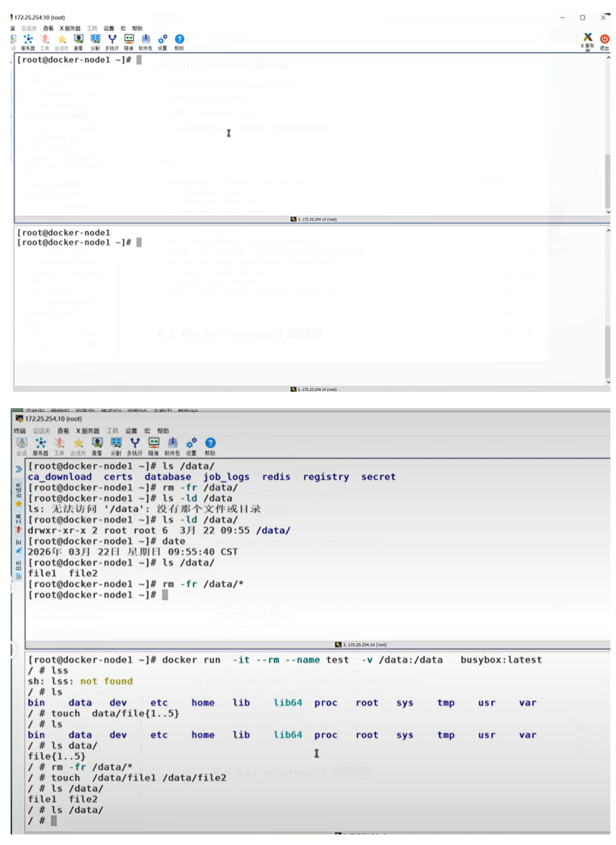This screenshot has width=616, height=845.
Task: Select tab '2. 172.25.254.10 (root)' in upper window
Action: (x=314, y=389)
